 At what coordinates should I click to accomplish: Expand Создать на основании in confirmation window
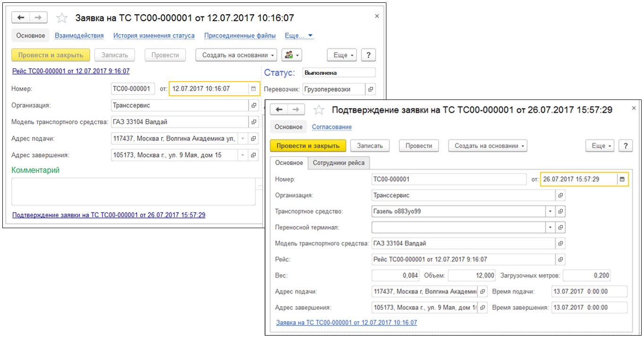pyautogui.click(x=487, y=146)
